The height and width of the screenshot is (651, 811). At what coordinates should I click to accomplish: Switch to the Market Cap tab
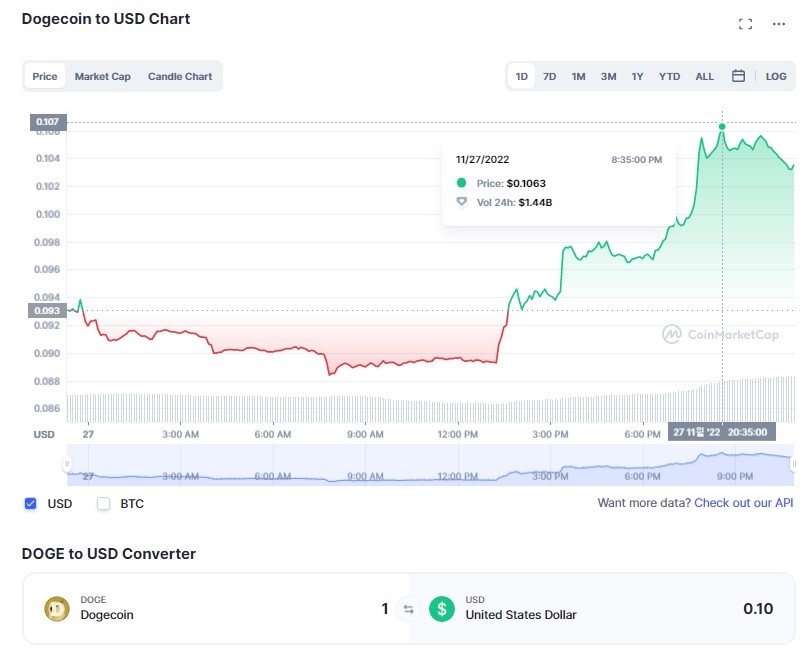click(x=102, y=77)
